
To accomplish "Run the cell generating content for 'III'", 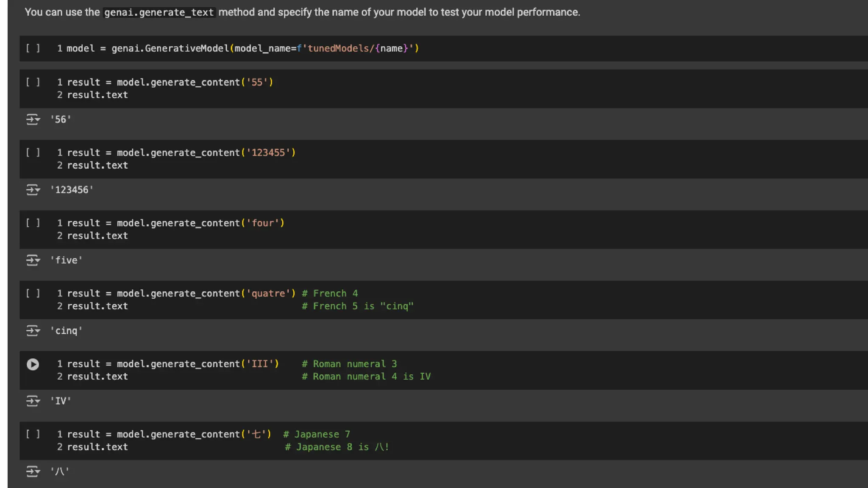I will coord(33,364).
